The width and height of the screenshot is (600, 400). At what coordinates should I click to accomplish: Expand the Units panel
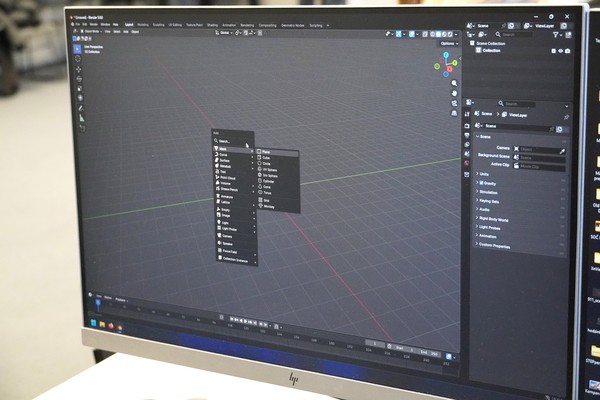pos(485,174)
